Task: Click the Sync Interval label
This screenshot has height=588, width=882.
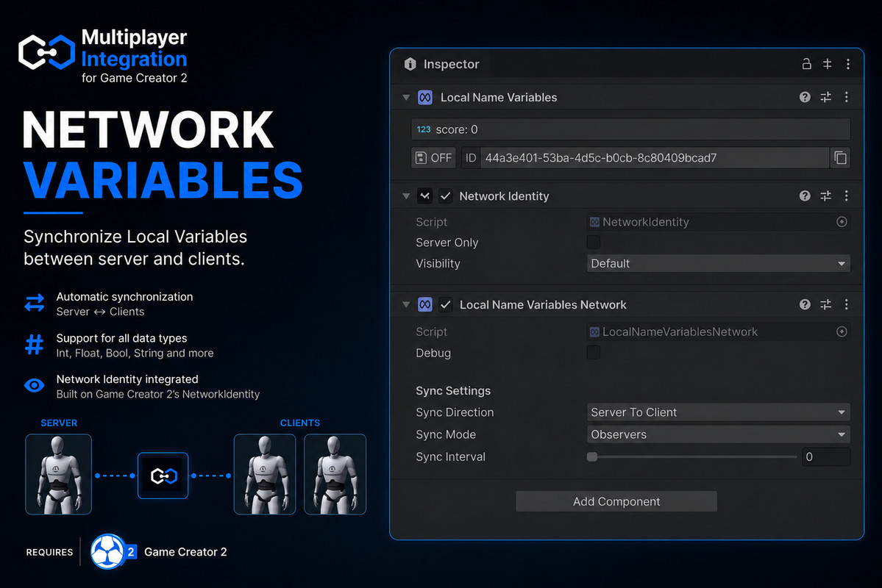Action: coord(450,457)
